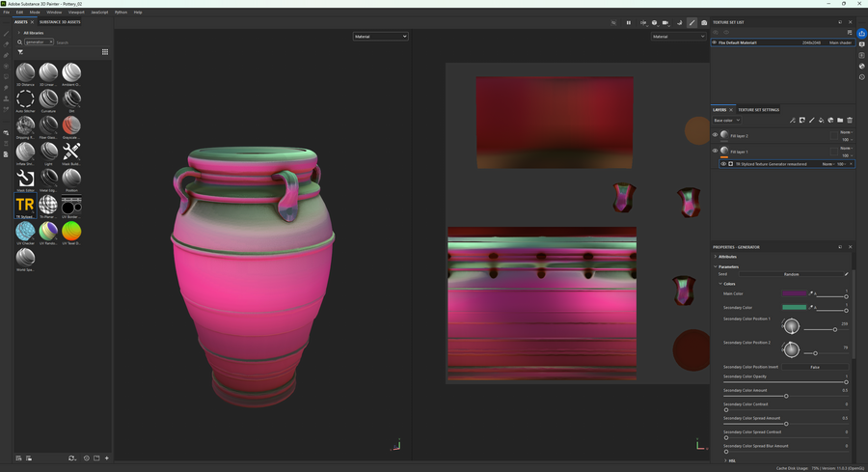Screen dimensions: 868x472
Task: Toggle visibility of Fill layer 1
Action: (x=715, y=151)
